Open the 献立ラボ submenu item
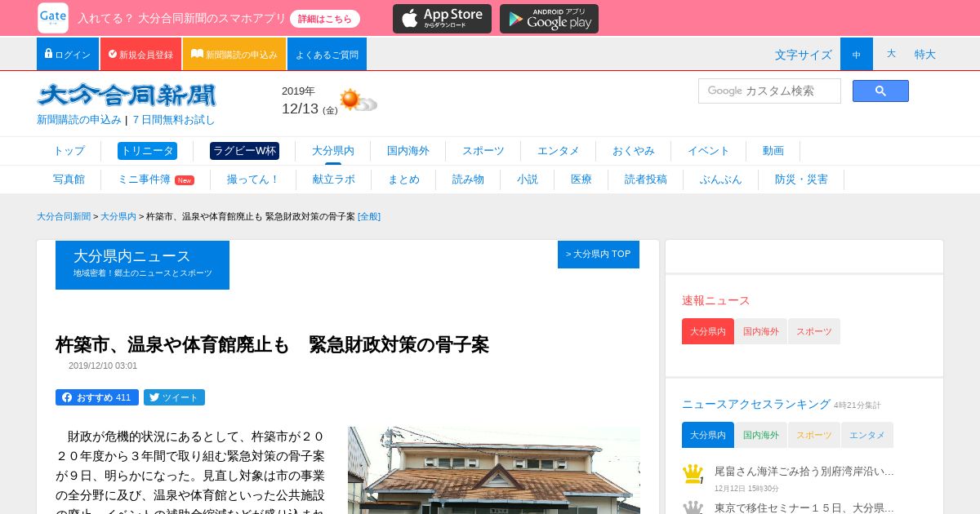Viewport: 980px width, 514px height. (x=334, y=179)
